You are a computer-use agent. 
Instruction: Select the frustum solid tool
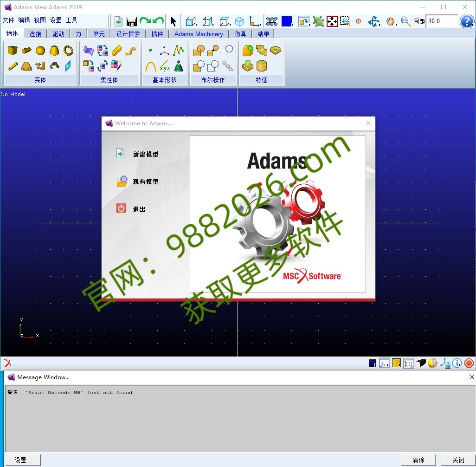pyautogui.click(x=54, y=51)
